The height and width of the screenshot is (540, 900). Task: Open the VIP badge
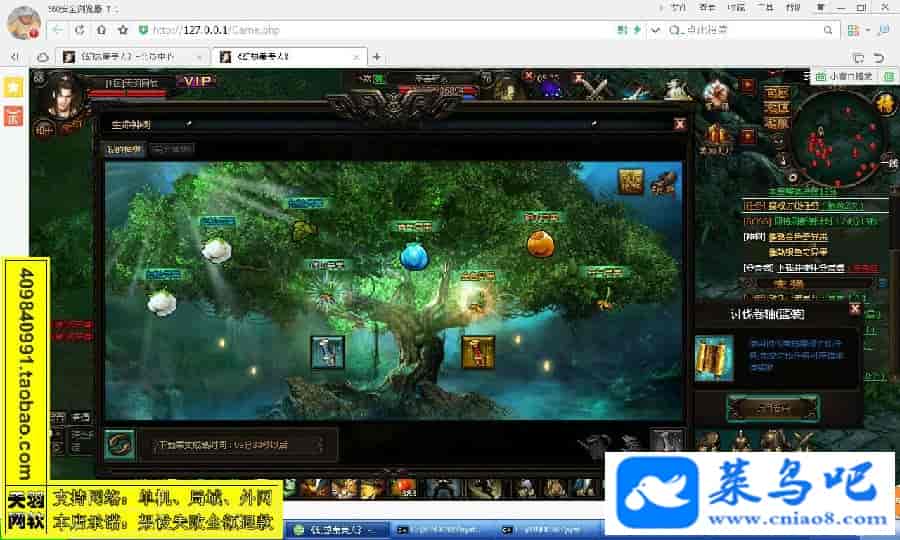click(x=197, y=81)
